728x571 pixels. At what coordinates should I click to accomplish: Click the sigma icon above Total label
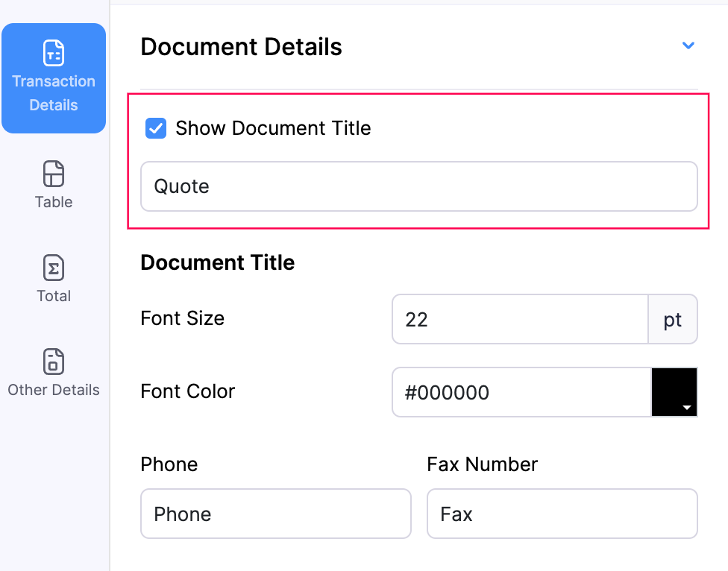tap(53, 268)
